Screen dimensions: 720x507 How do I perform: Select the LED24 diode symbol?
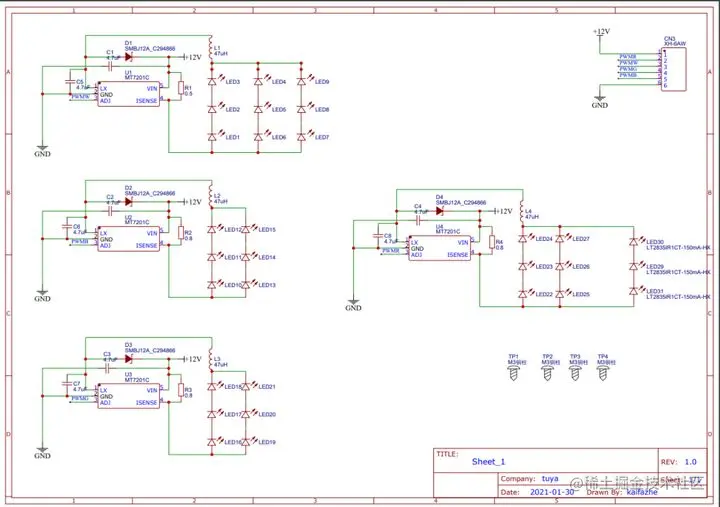click(x=523, y=239)
